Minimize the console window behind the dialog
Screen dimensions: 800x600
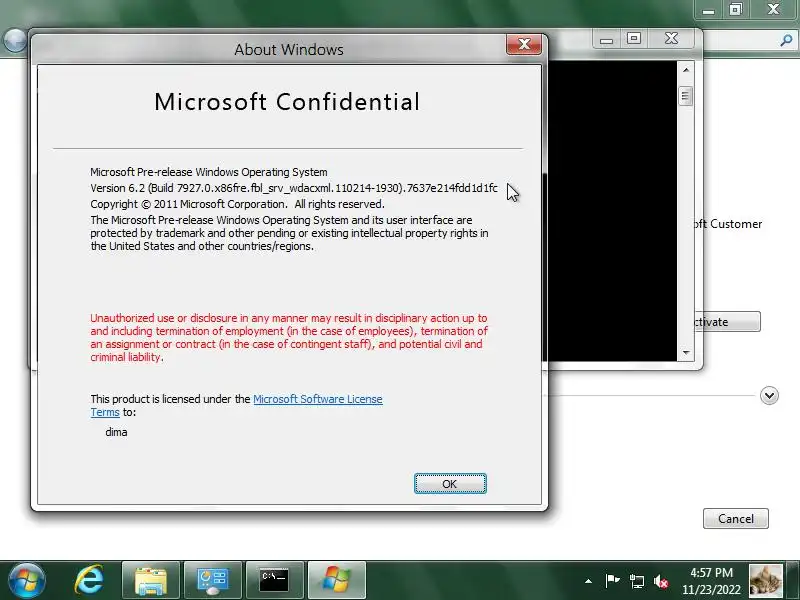click(x=606, y=39)
